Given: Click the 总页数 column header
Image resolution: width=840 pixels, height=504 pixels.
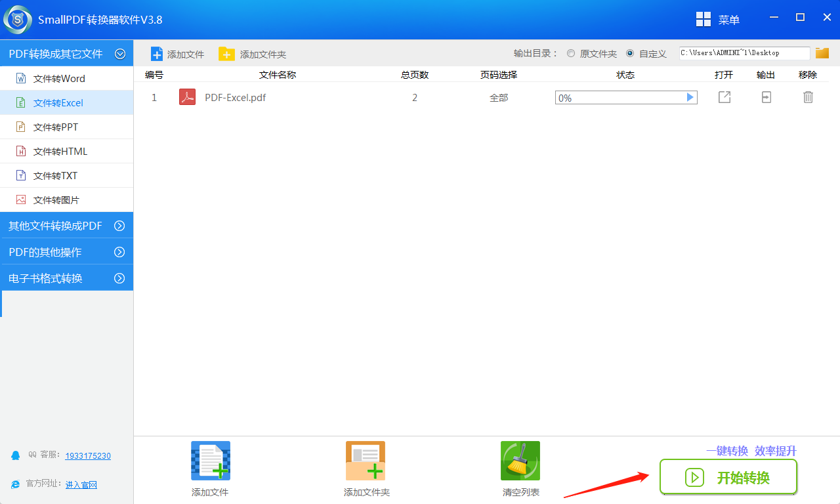Looking at the screenshot, I should coord(415,75).
